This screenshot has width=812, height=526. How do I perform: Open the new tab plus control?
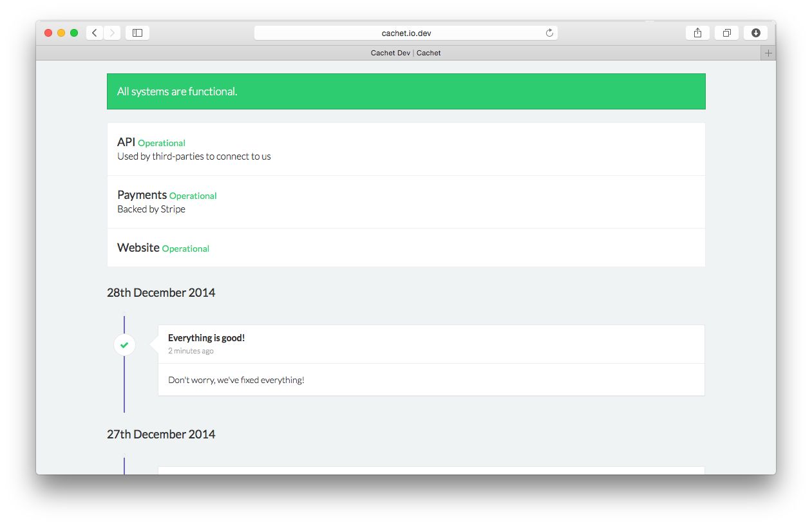pyautogui.click(x=768, y=53)
